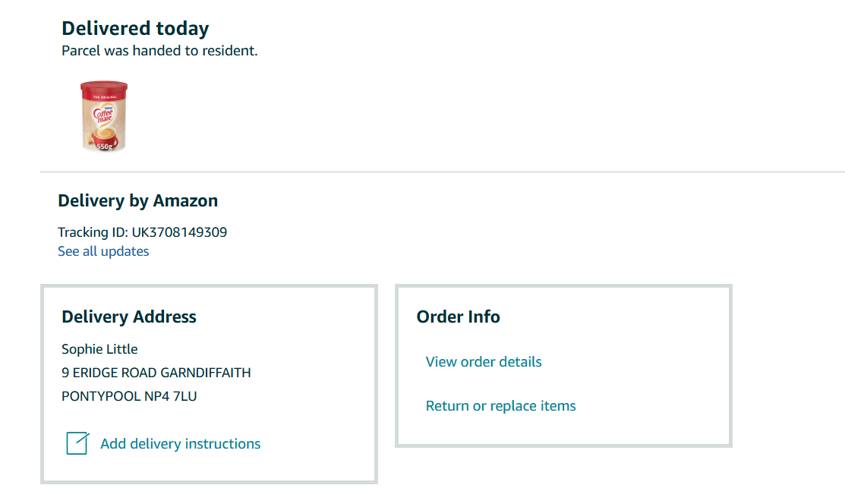Image resolution: width=845 pixels, height=504 pixels.
Task: Open the See all updates link
Action: click(103, 251)
